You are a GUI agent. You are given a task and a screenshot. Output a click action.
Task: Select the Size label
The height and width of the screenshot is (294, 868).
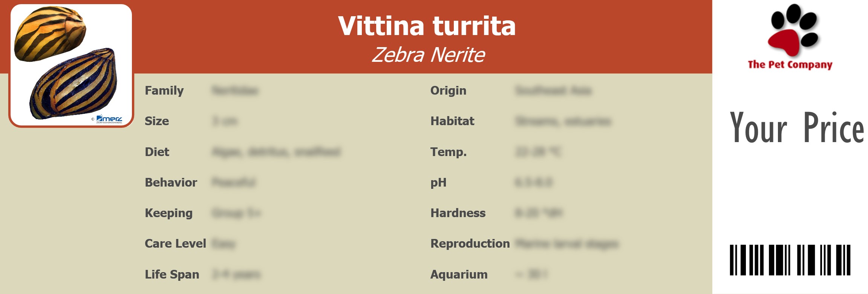[157, 121]
